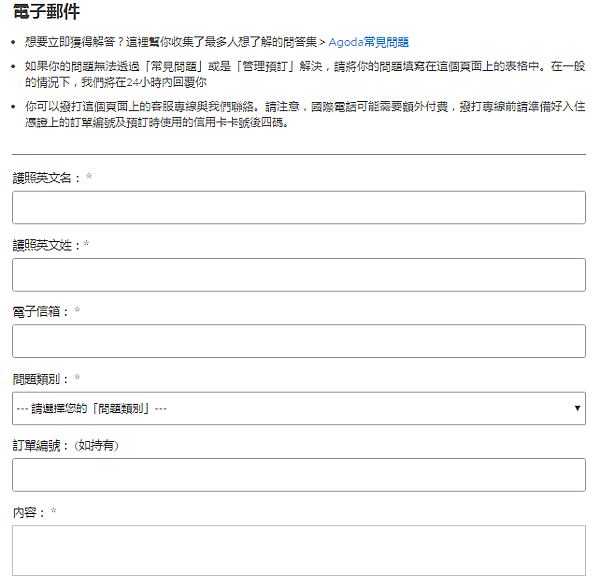Click the 問題類別 dropdown arrow
The image size is (600, 587).
coord(578,408)
